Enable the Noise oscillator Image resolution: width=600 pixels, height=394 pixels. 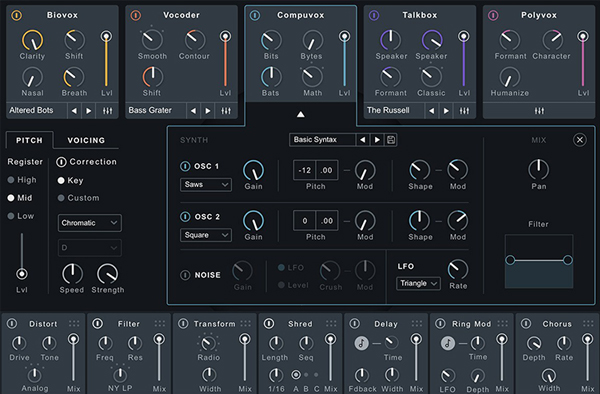[185, 275]
